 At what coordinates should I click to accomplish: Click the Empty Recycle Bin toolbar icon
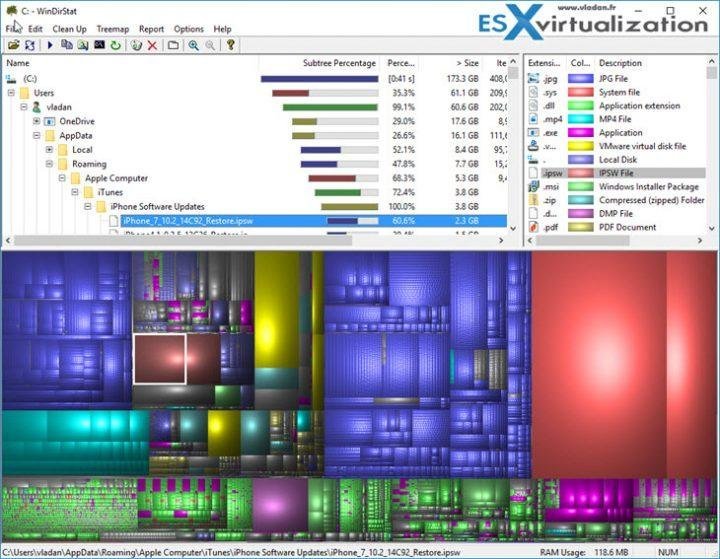[136, 45]
